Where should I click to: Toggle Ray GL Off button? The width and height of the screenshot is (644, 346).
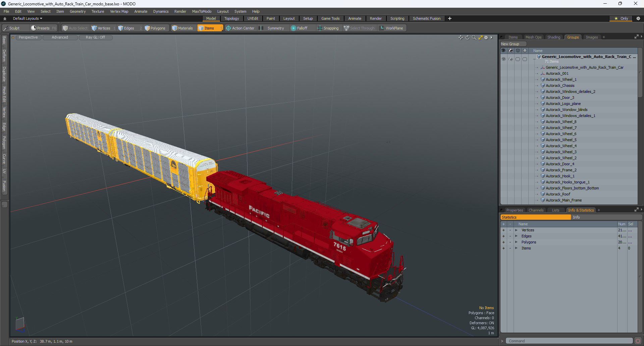click(96, 38)
